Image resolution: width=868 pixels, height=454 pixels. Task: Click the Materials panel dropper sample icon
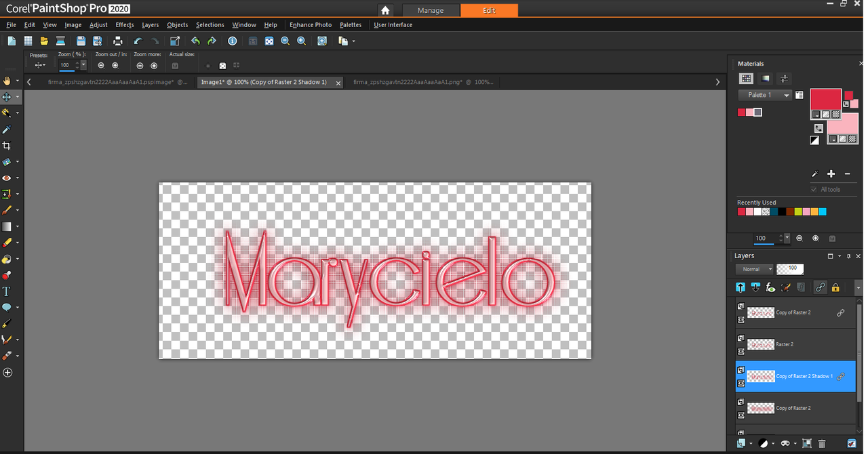[x=816, y=174]
